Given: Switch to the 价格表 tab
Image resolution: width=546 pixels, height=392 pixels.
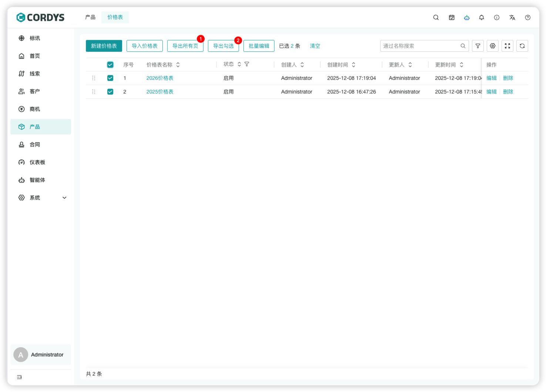Looking at the screenshot, I should click(x=115, y=17).
